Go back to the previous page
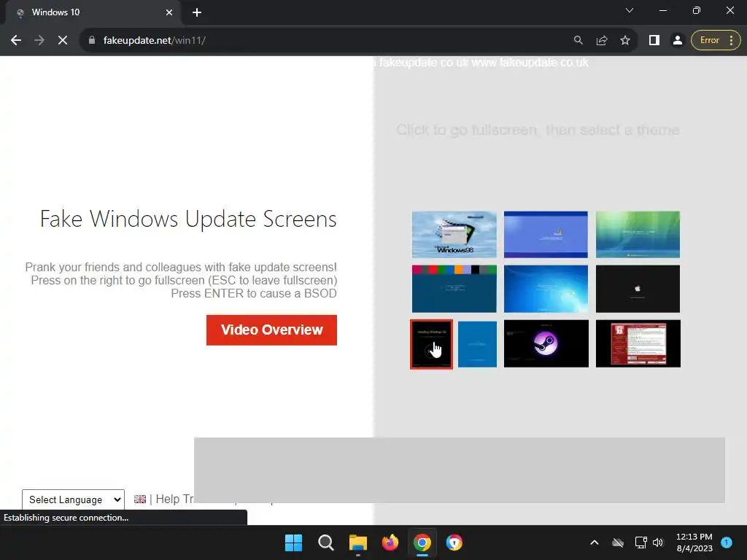 click(16, 41)
